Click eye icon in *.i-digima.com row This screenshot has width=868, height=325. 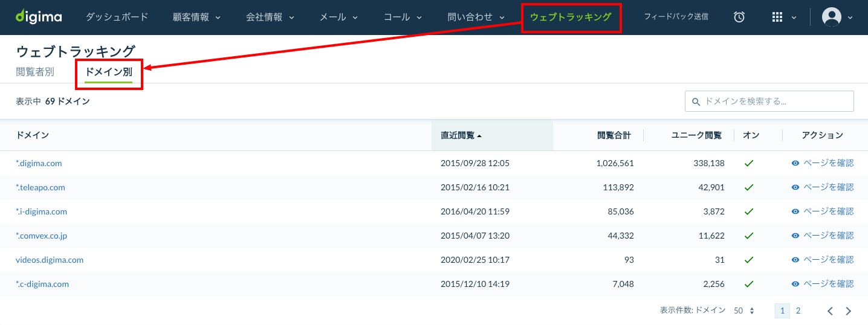795,211
